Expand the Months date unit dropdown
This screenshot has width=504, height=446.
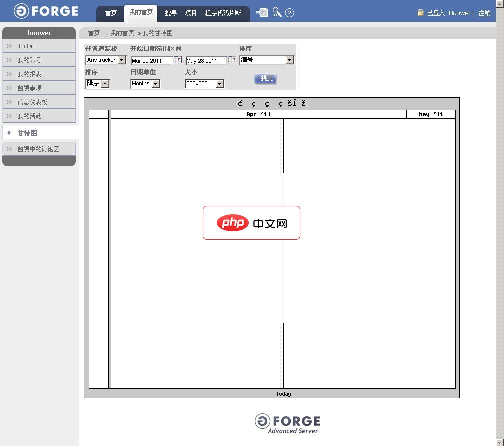point(155,84)
